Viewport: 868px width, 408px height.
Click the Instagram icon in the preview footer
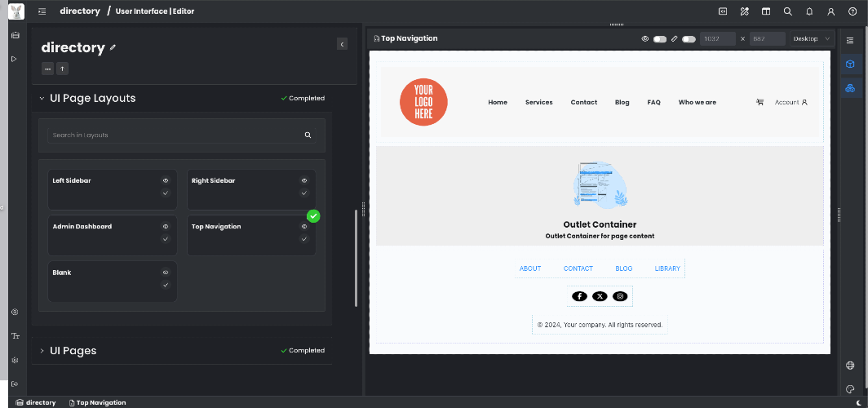pyautogui.click(x=620, y=296)
